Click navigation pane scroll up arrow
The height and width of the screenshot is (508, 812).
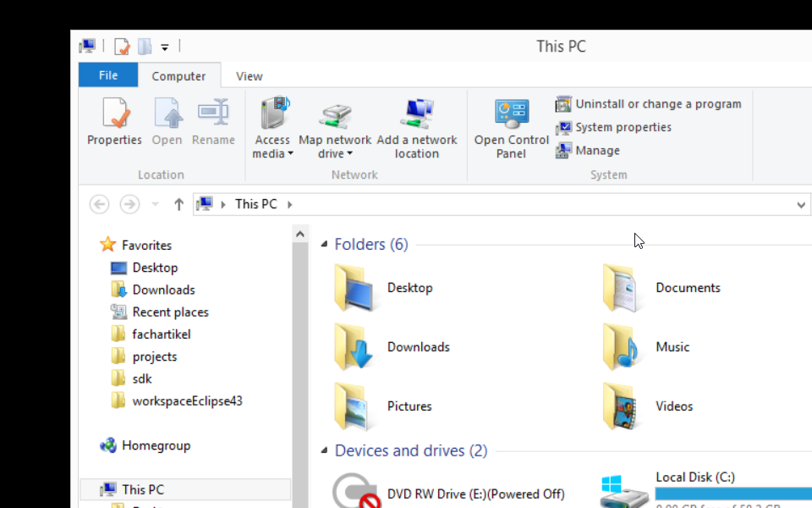[x=299, y=234]
